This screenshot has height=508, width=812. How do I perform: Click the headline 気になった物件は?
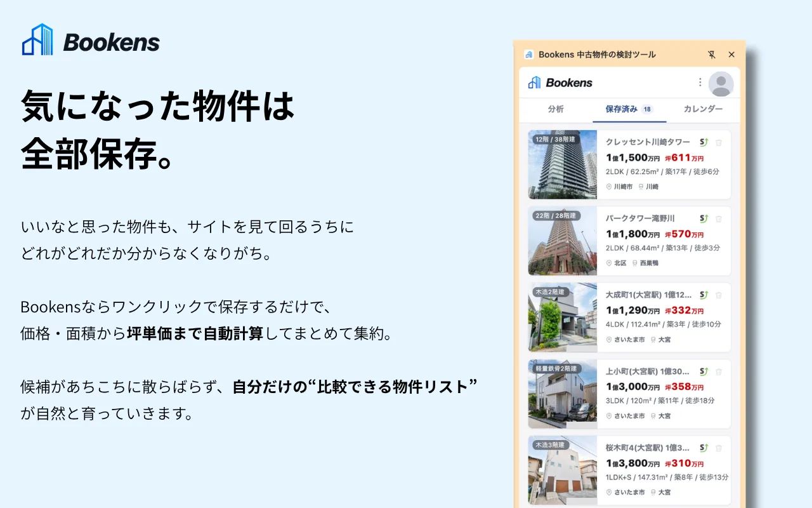point(158,106)
